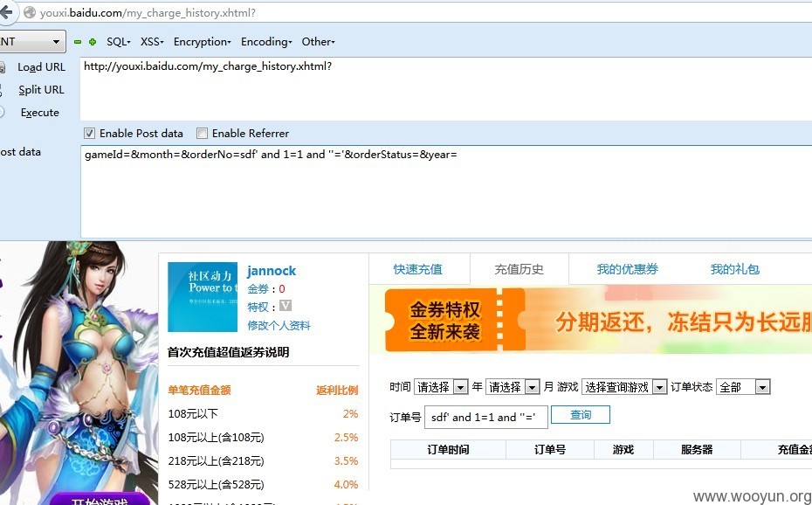Image resolution: width=812 pixels, height=505 pixels.
Task: Open the INT dropdown in HackBar
Action: click(x=32, y=41)
